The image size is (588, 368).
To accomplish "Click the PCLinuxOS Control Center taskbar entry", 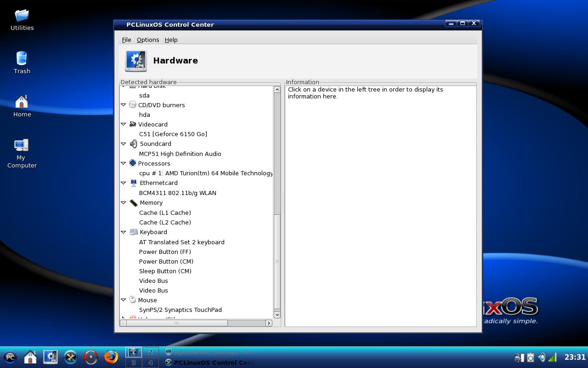I will click(209, 362).
